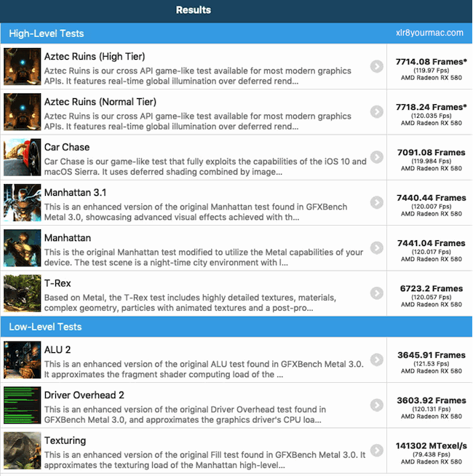Open Aztec Ruins (High Tier) detail arrow
This screenshot has width=473, height=476.
tap(377, 66)
